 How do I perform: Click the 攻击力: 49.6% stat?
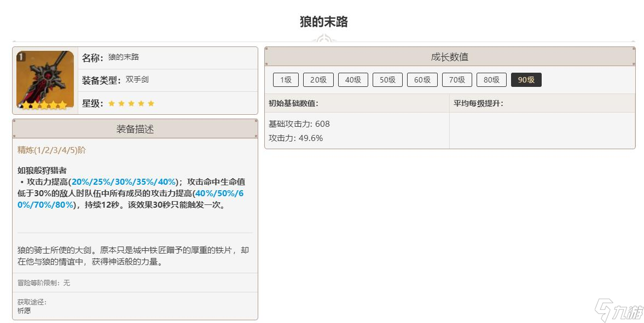[295, 138]
